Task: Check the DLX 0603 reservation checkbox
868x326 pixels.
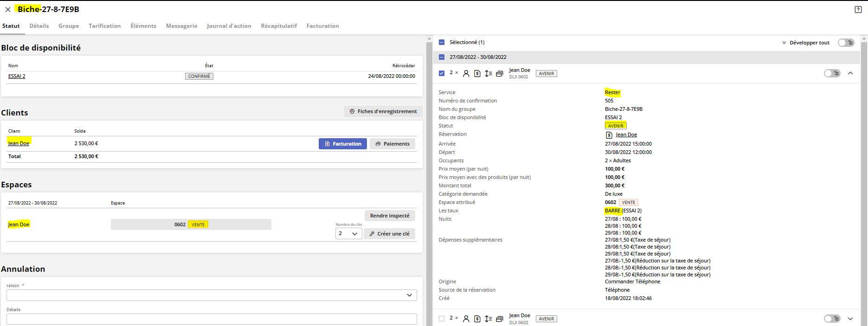Action: [x=442, y=319]
